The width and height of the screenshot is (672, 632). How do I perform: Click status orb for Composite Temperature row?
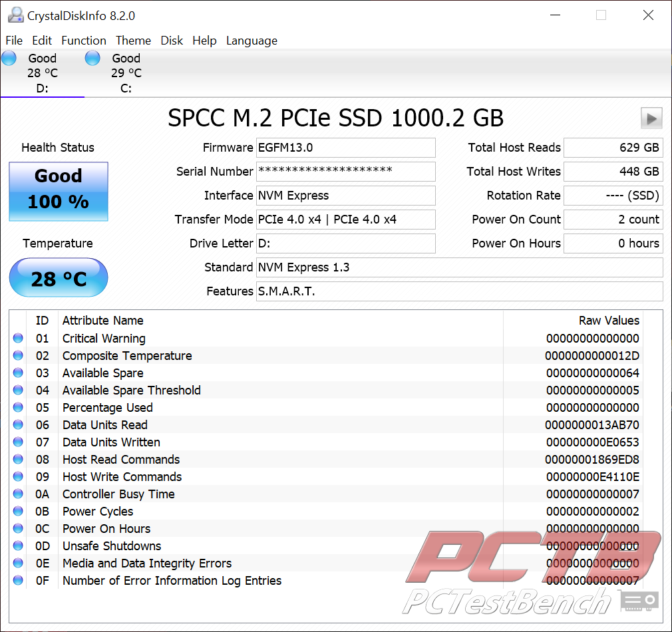point(18,355)
